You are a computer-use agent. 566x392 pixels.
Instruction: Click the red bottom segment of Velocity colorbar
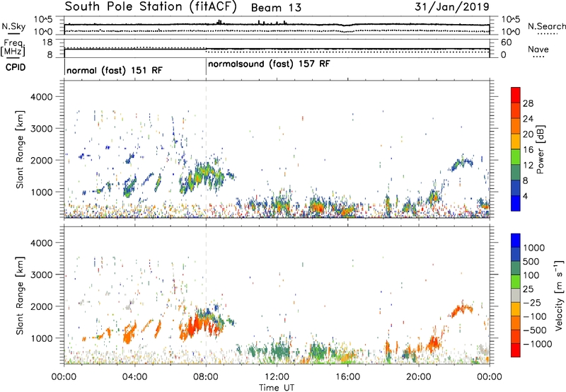coord(516,350)
